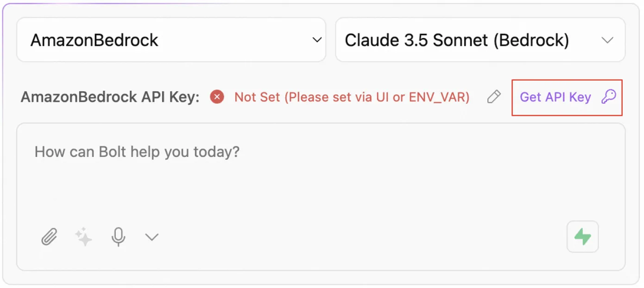Send the prompt with the lightning bolt button
The width and height of the screenshot is (644, 288).
tap(582, 237)
